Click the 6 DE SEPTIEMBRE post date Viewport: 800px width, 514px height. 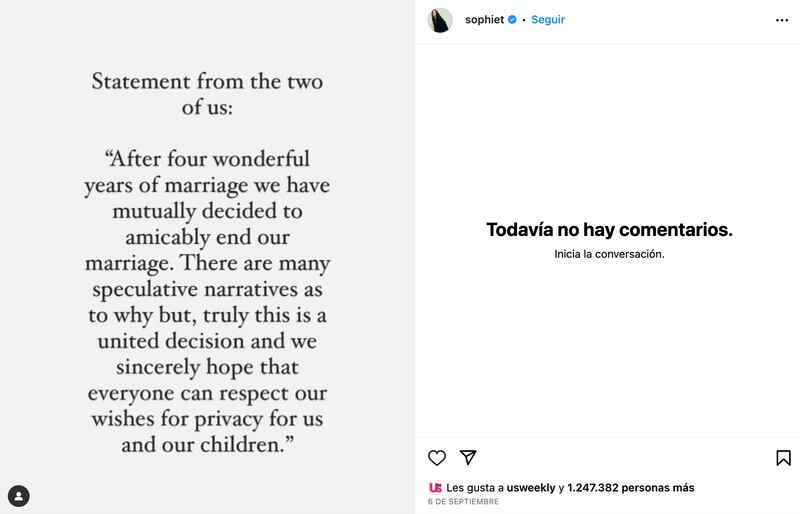[463, 502]
